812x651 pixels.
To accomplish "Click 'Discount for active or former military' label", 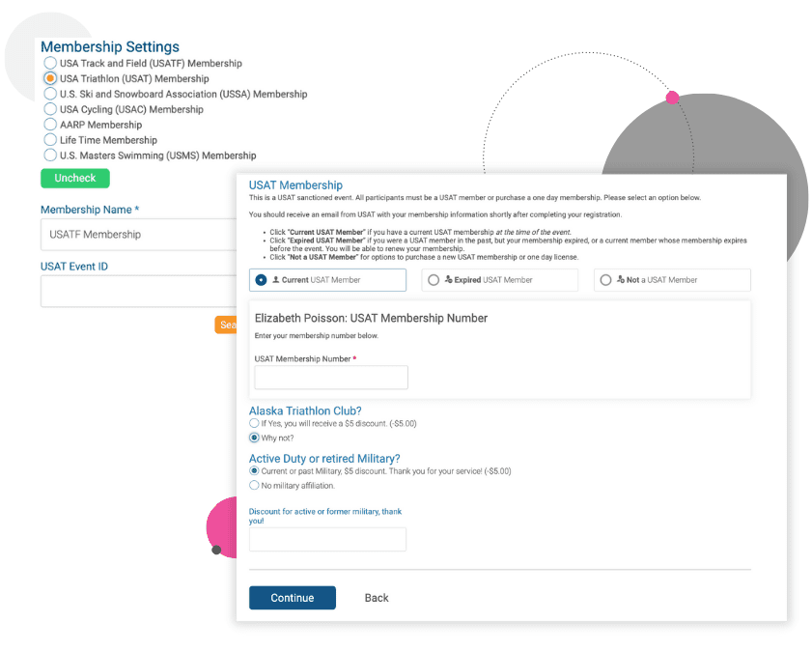I will [325, 516].
